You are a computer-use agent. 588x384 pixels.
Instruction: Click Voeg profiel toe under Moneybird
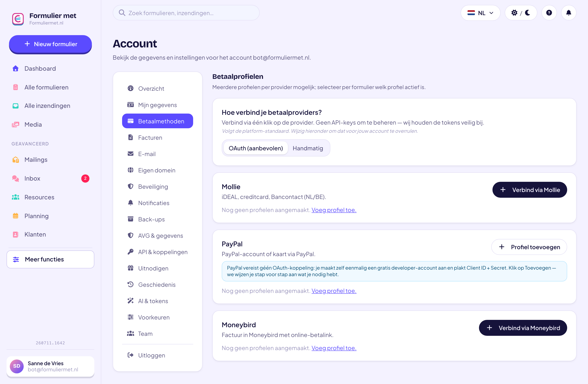click(x=334, y=348)
